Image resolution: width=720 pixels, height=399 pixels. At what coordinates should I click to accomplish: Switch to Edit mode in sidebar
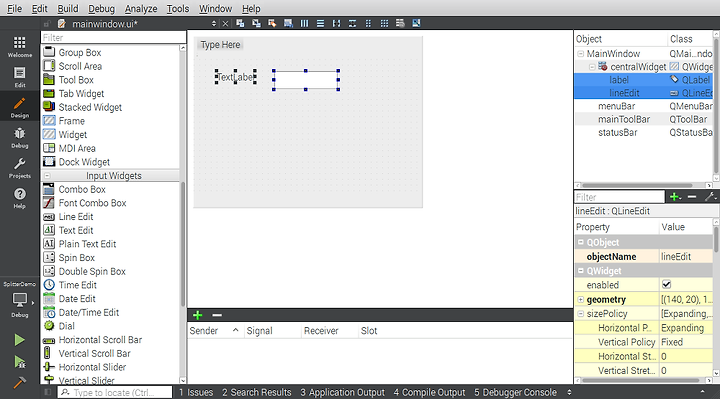click(19, 77)
